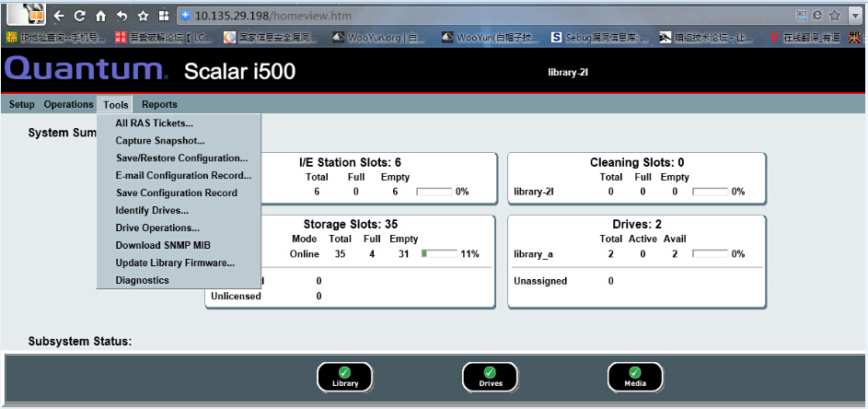Image resolution: width=868 pixels, height=409 pixels.
Task: Click the Storage Slots 11% usage bar
Action: pos(439,254)
